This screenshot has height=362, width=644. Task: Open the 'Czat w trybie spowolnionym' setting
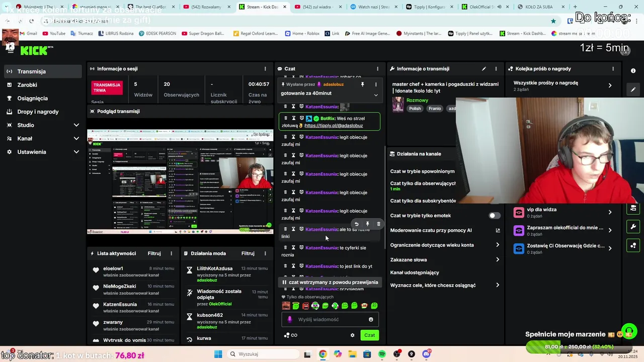[x=423, y=171]
